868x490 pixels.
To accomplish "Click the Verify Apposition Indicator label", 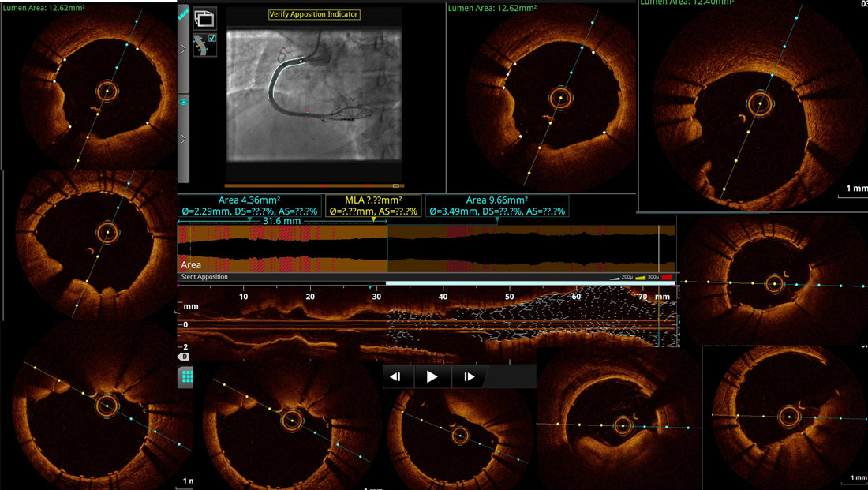I will click(314, 14).
